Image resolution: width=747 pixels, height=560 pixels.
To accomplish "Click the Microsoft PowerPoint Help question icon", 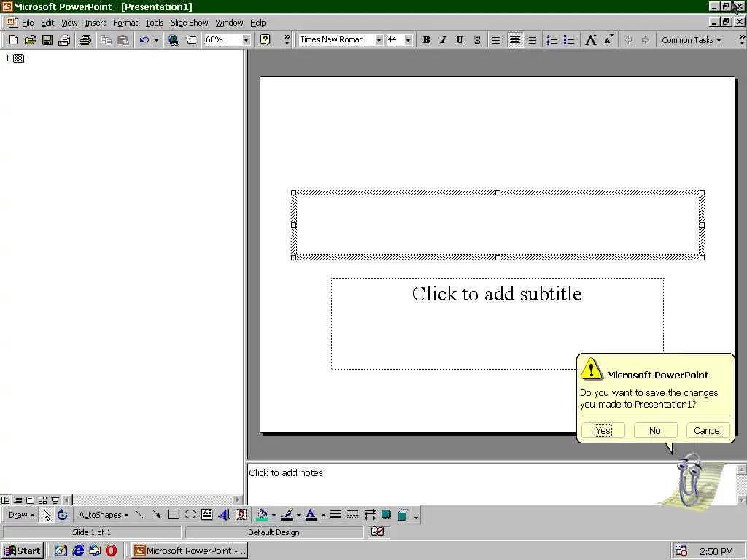I will (x=266, y=40).
